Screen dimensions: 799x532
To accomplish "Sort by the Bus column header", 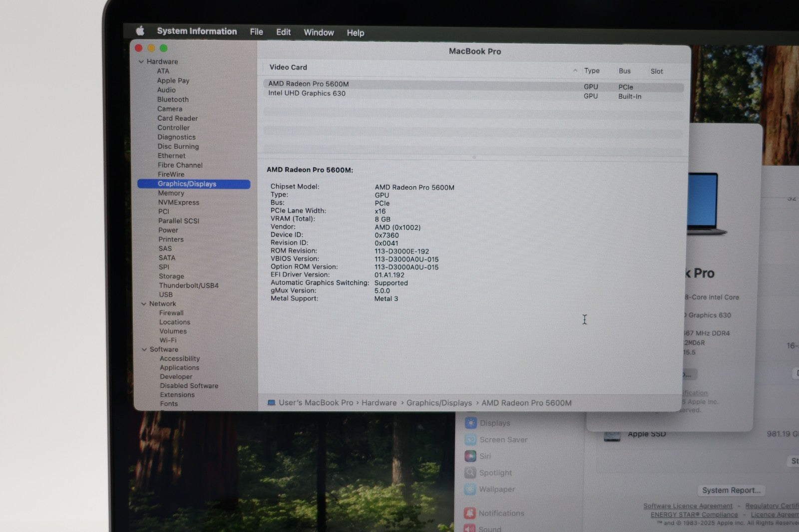I will 625,71.
